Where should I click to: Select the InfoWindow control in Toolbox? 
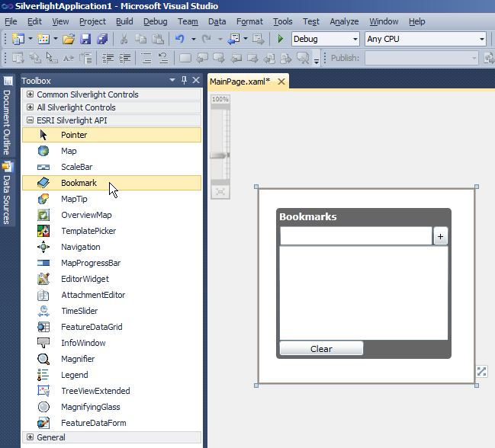(x=112, y=343)
